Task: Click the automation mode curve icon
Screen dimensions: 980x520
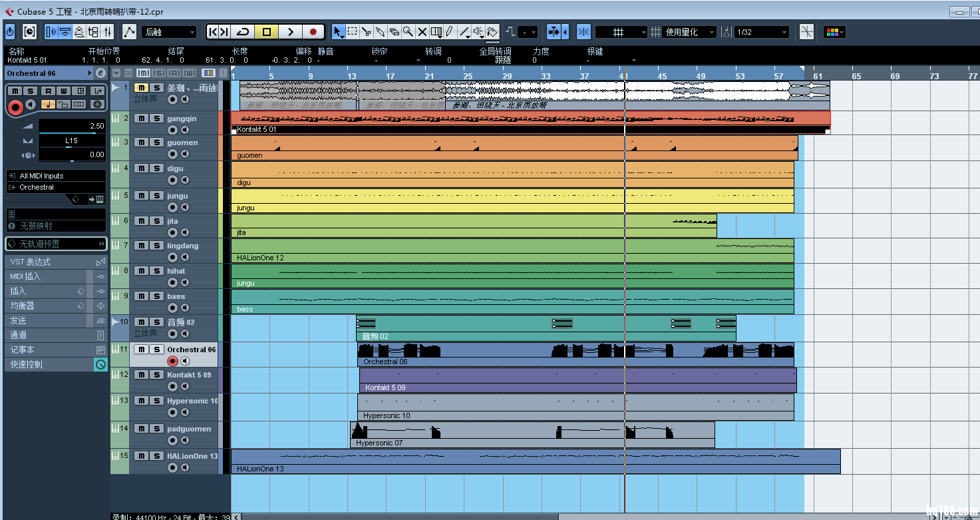Action: click(x=129, y=31)
